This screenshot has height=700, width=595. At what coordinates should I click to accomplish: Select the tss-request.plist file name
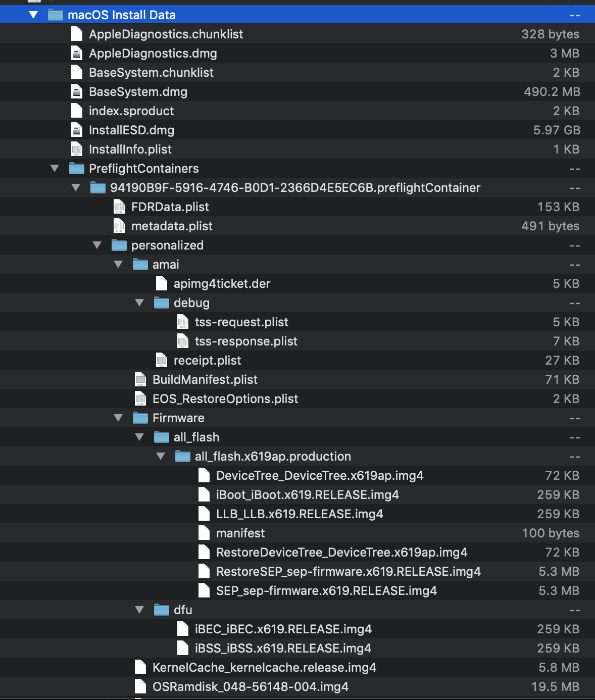click(241, 322)
